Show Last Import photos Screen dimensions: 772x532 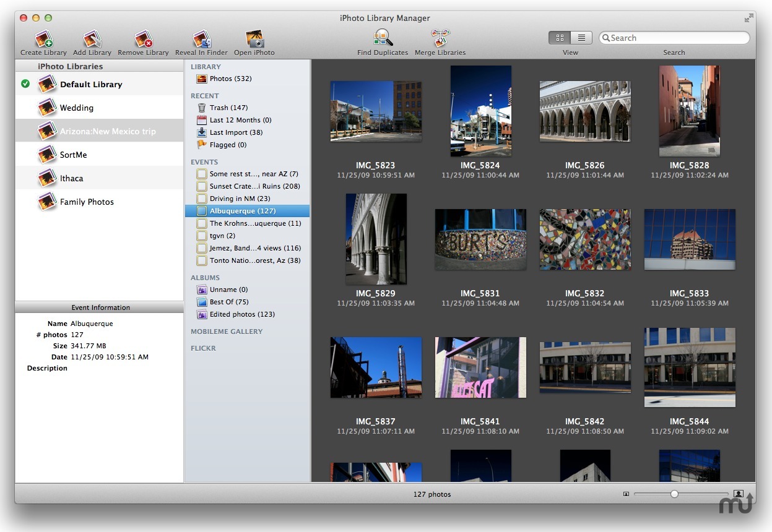pos(236,132)
